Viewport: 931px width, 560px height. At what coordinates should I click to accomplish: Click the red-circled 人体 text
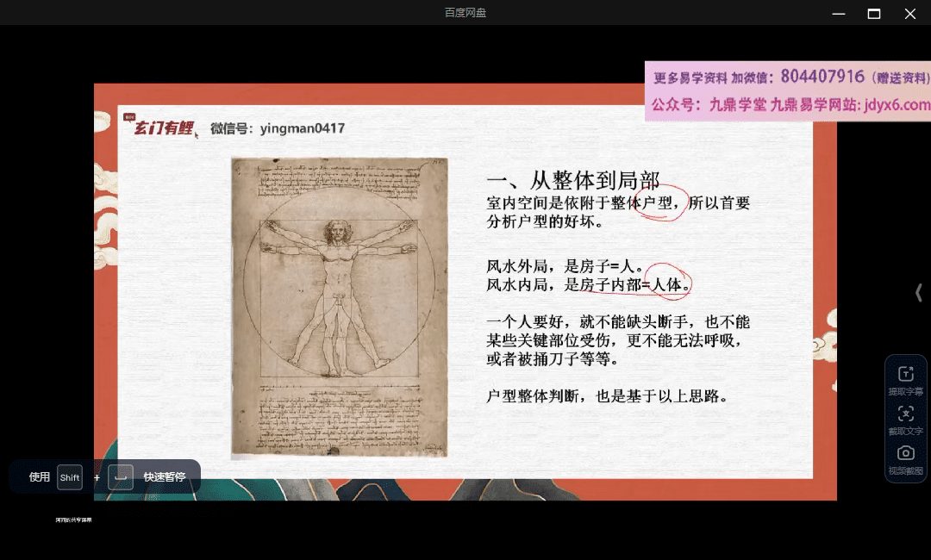[669, 284]
